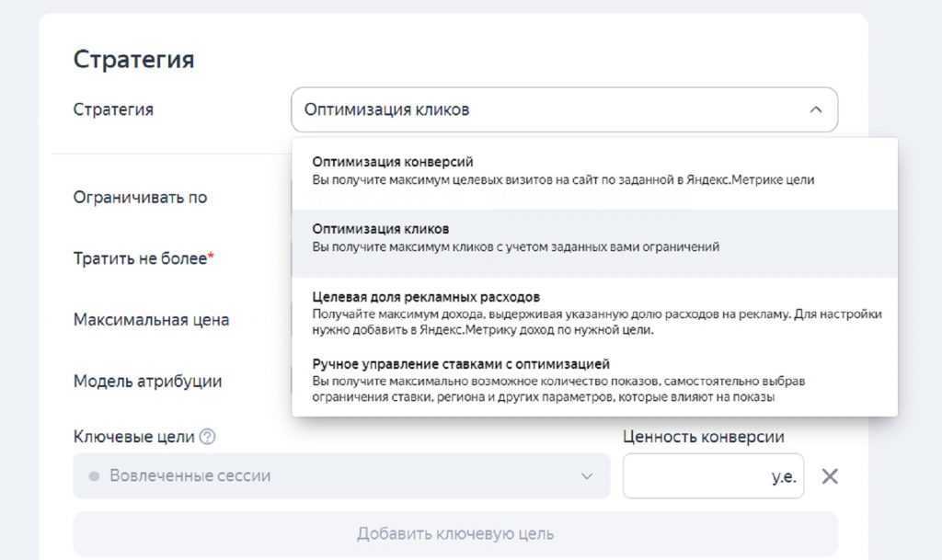The width and height of the screenshot is (942, 560).
Task: Click the "Ценность конверсии" column label
Action: [703, 437]
